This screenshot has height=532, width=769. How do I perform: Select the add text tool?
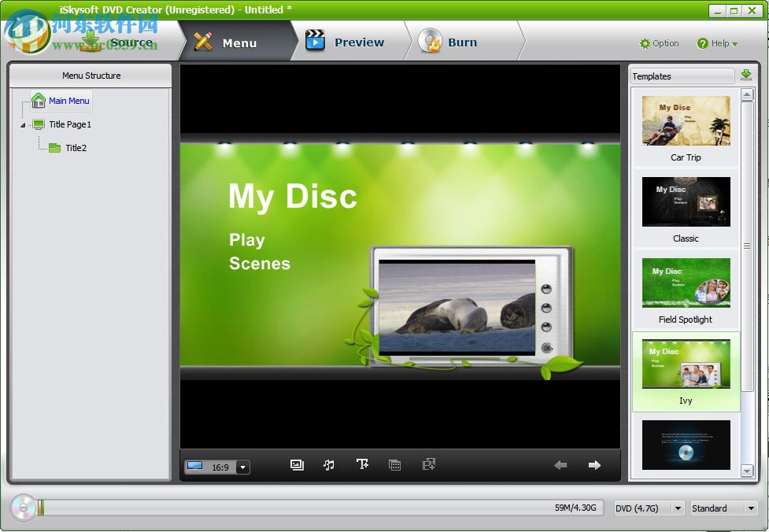(362, 464)
